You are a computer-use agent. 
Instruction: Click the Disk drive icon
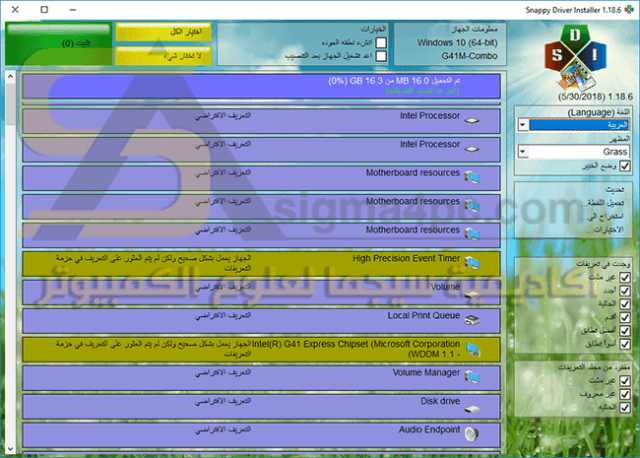pyautogui.click(x=472, y=409)
